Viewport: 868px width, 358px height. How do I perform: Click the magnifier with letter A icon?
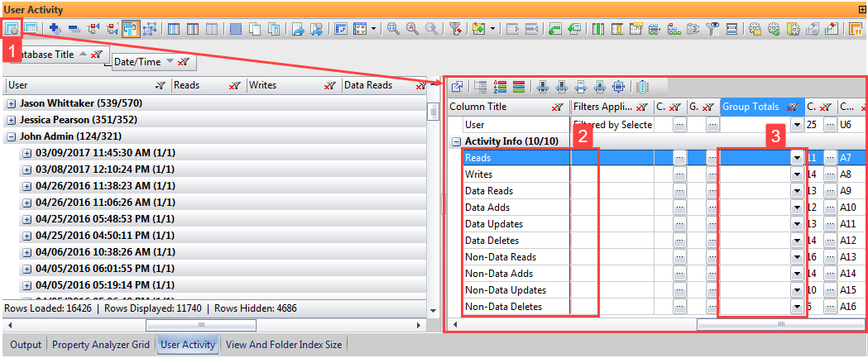pyautogui.click(x=412, y=28)
